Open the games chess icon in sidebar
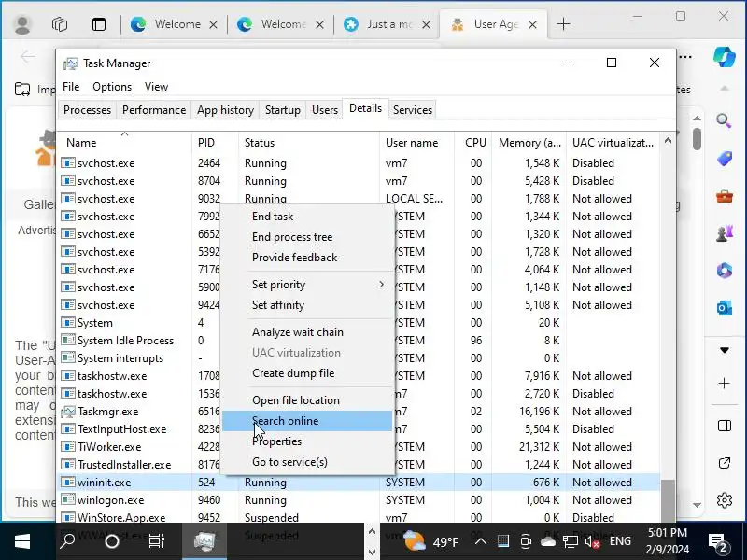 [x=725, y=233]
